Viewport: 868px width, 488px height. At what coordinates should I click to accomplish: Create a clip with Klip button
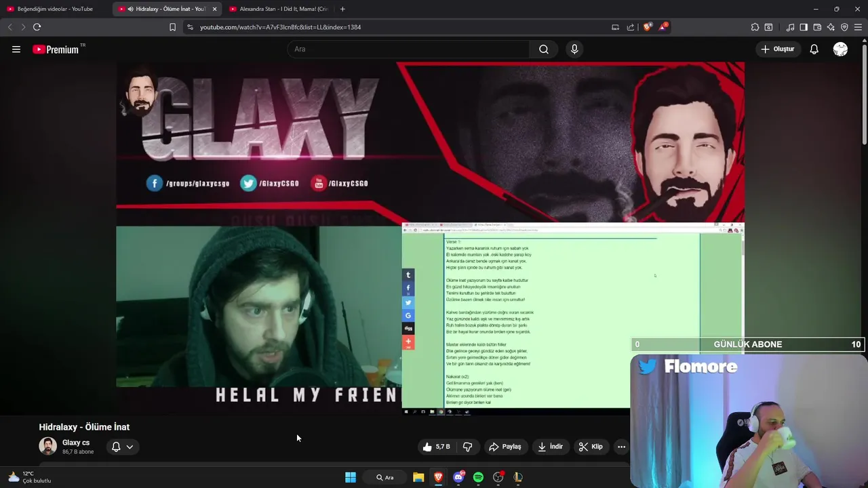click(591, 447)
